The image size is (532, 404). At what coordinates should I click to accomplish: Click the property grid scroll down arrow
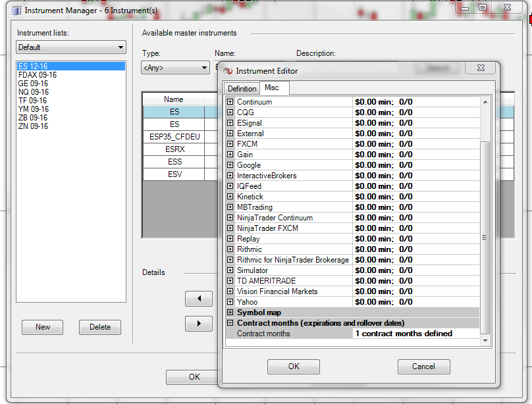pyautogui.click(x=485, y=341)
